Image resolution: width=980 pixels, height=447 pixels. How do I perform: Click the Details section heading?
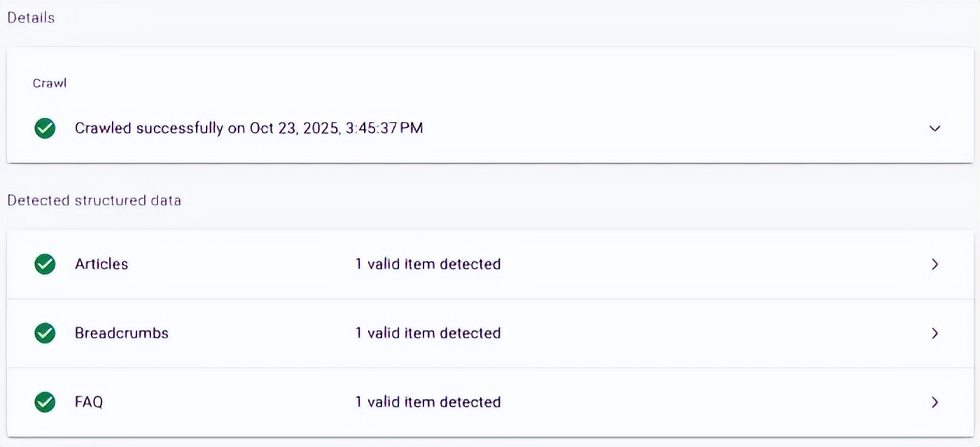[x=31, y=18]
